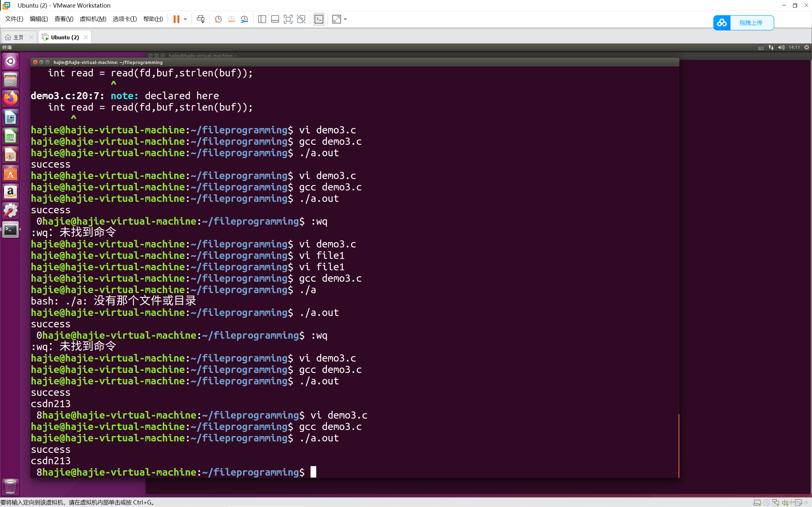The image size is (812, 507).
Task: Open the Ubuntu sound volume indicator
Action: 782,47
